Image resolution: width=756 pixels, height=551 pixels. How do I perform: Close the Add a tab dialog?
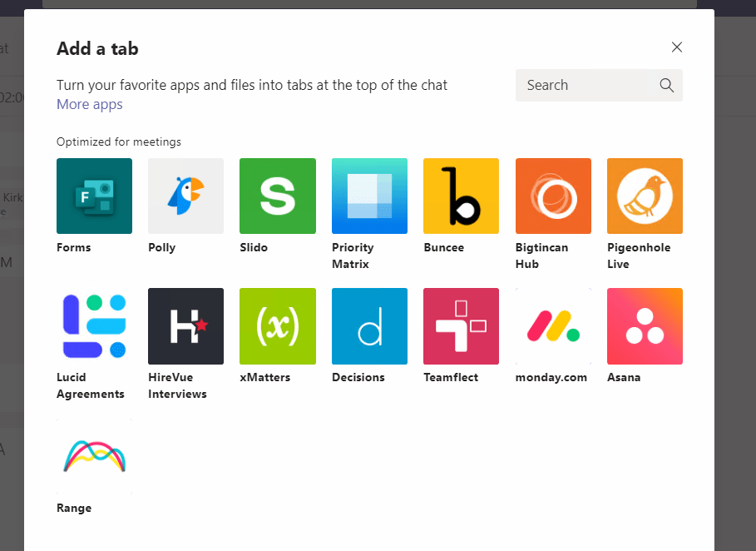point(677,47)
